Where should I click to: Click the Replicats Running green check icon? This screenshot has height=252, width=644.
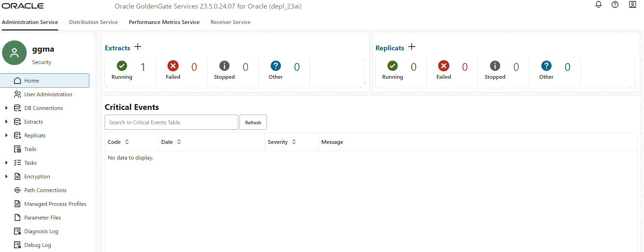(x=392, y=66)
